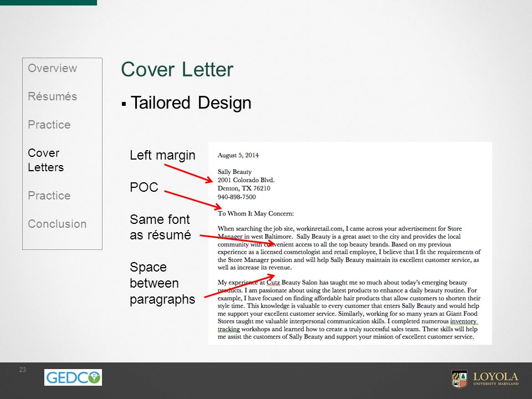
Task: Click the 'Space between paragraphs' label
Action: [162, 283]
